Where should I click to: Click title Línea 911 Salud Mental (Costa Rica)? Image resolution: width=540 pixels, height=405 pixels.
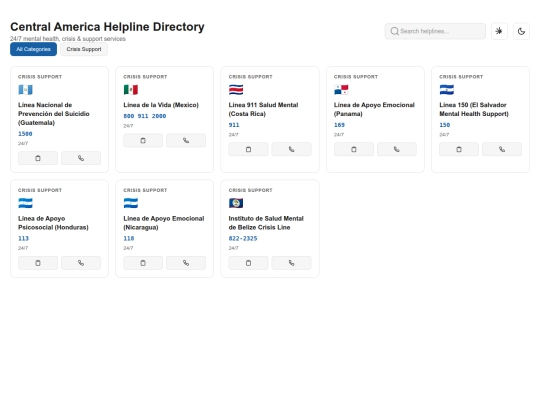pyautogui.click(x=263, y=109)
